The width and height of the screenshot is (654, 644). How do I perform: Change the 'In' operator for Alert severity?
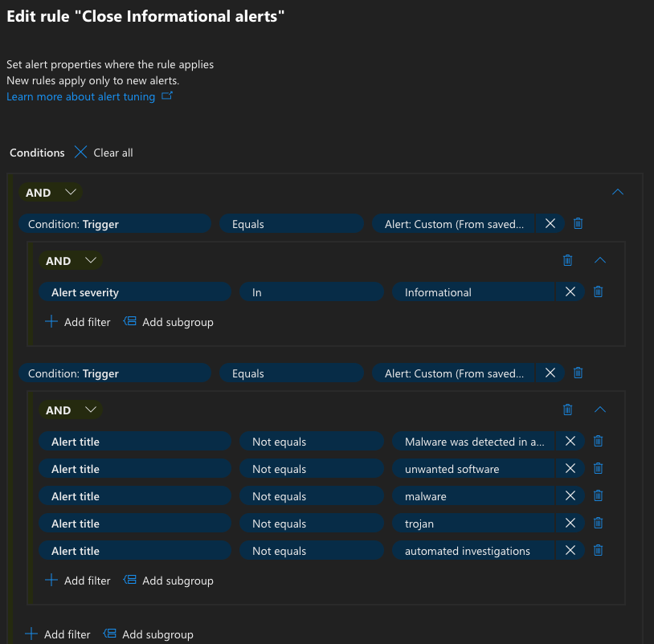pos(311,292)
